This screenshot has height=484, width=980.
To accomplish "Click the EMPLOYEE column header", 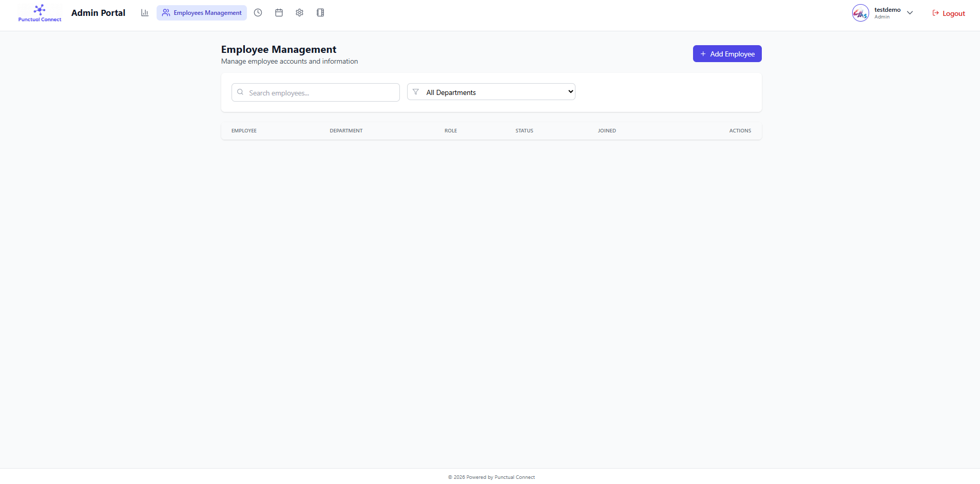I will (x=244, y=131).
